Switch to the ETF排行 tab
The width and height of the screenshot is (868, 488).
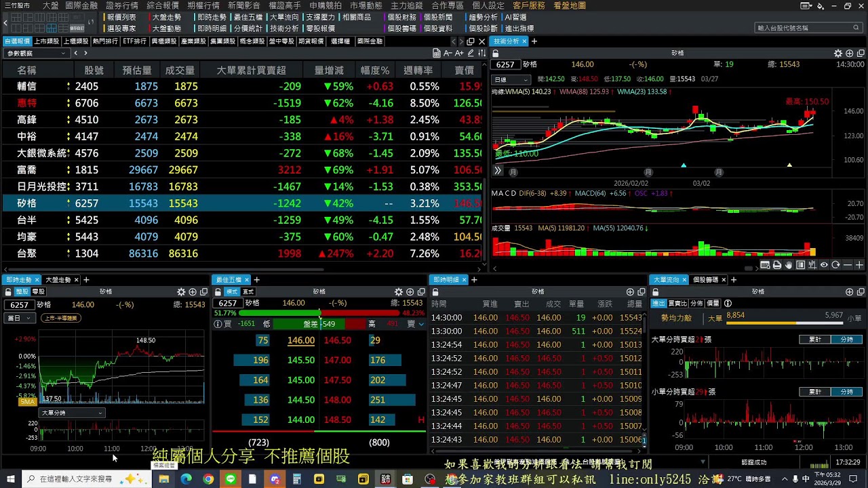click(x=134, y=41)
